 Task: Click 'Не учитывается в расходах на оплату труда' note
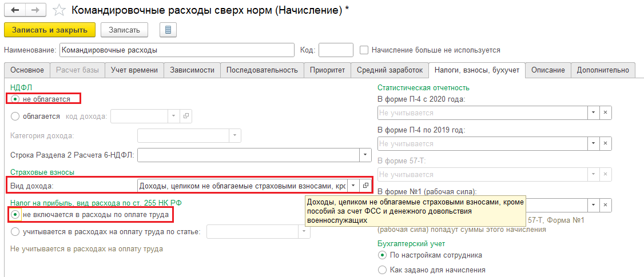pyautogui.click(x=87, y=248)
